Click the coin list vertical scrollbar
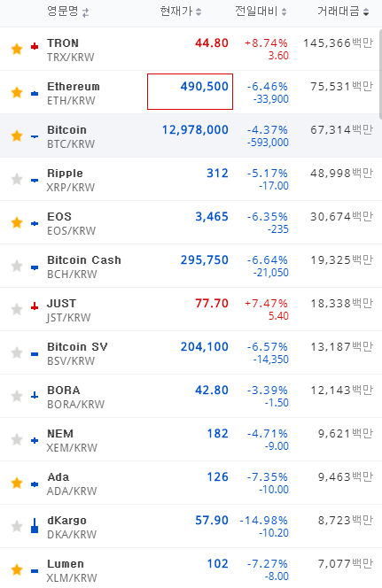 coord(380,74)
